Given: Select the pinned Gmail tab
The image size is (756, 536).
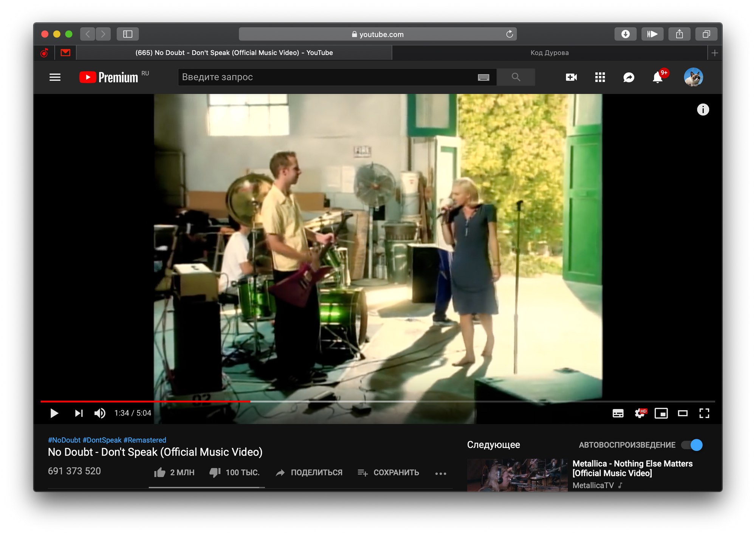Looking at the screenshot, I should point(65,53).
